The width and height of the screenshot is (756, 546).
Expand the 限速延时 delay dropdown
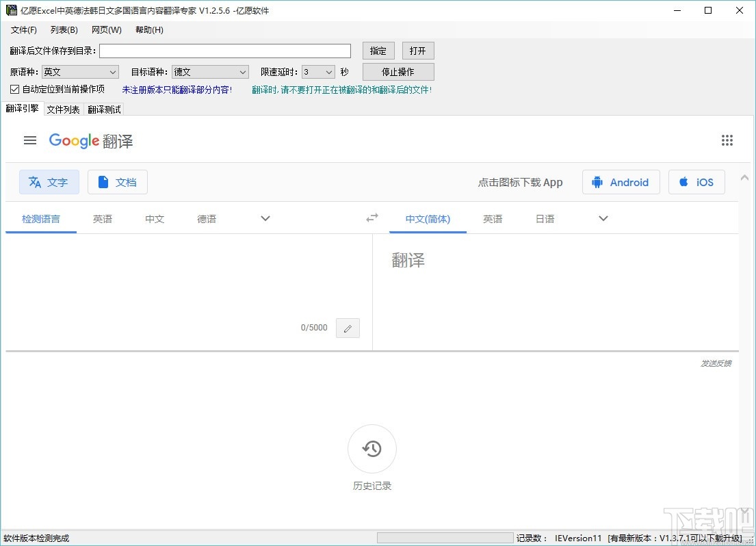318,71
